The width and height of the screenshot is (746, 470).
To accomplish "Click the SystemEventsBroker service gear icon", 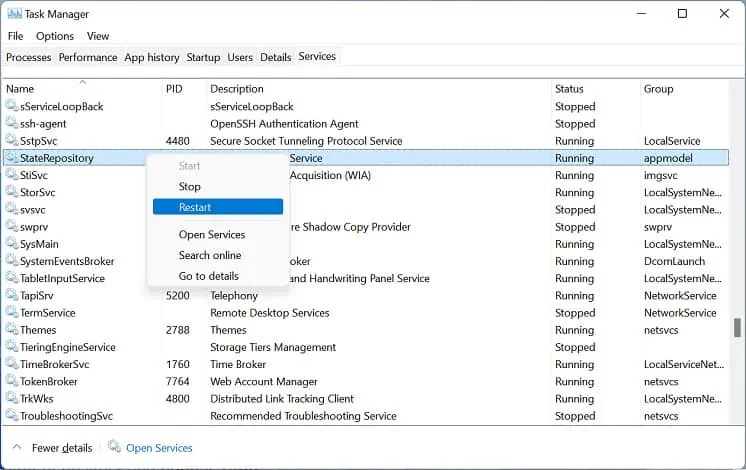I will click(12, 260).
